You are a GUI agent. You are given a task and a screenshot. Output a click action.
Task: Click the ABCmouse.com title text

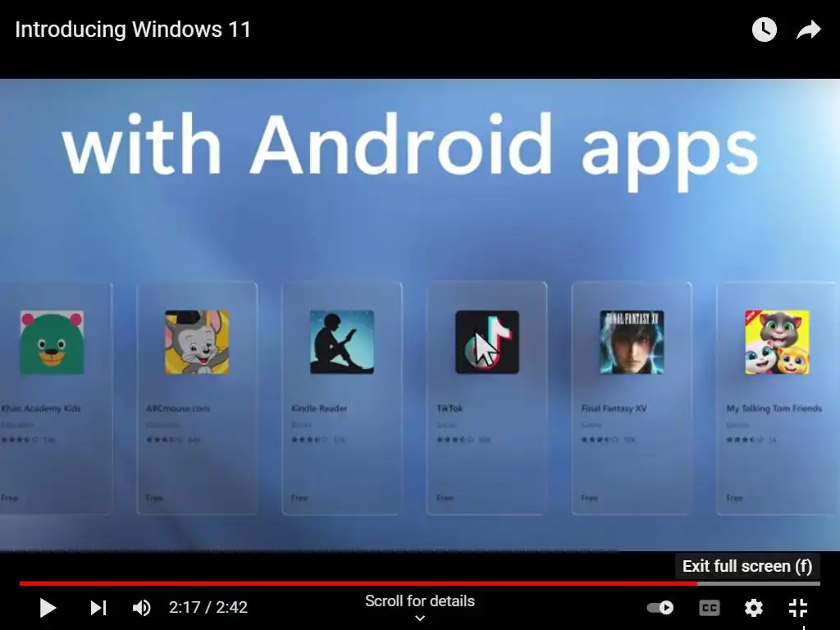coord(178,409)
